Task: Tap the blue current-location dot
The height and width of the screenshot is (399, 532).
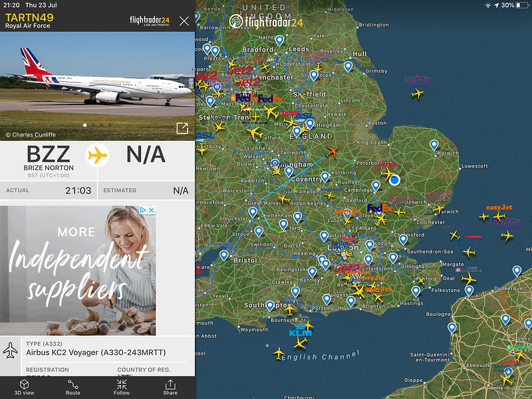Action: coord(394,180)
